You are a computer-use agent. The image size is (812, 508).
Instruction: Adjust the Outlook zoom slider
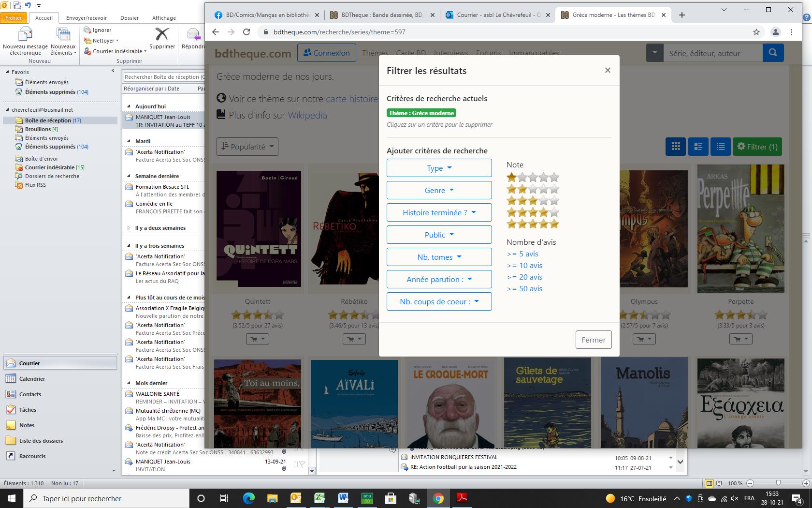[x=778, y=483]
